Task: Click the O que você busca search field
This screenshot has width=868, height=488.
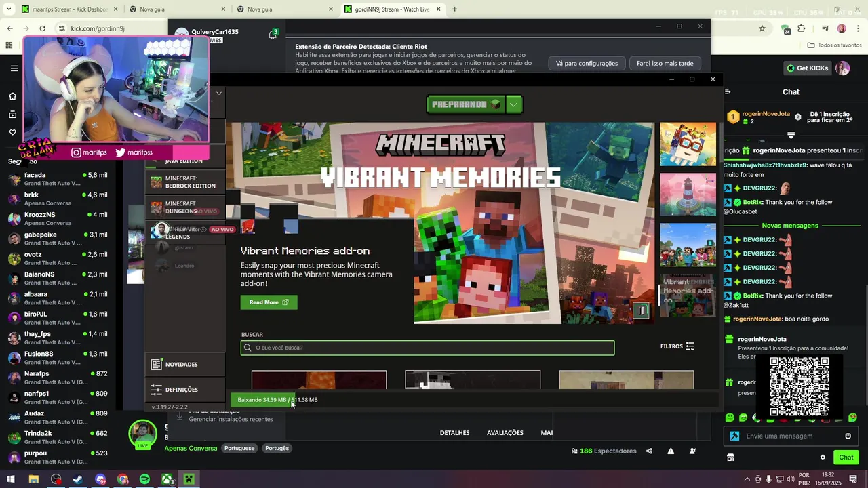Action: click(x=427, y=348)
